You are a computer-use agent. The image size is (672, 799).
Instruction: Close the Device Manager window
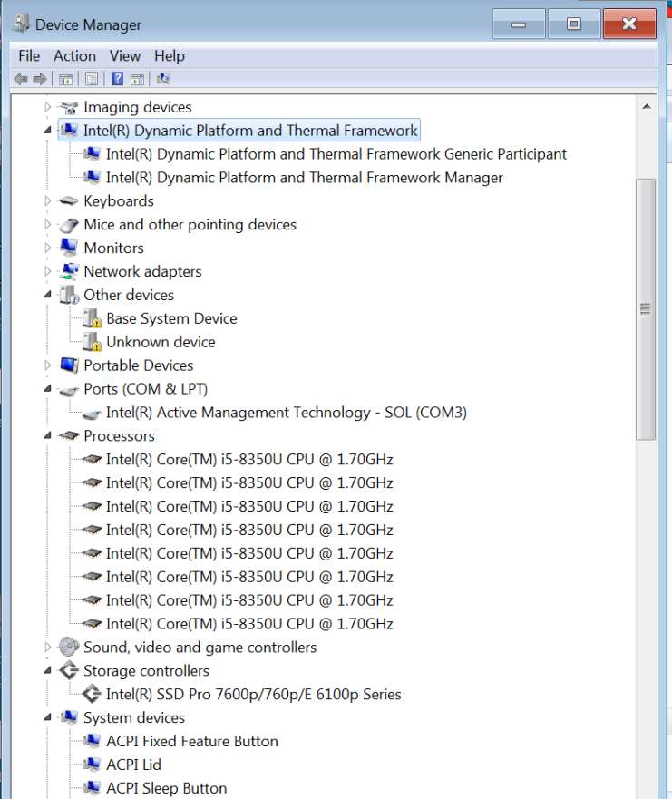629,24
